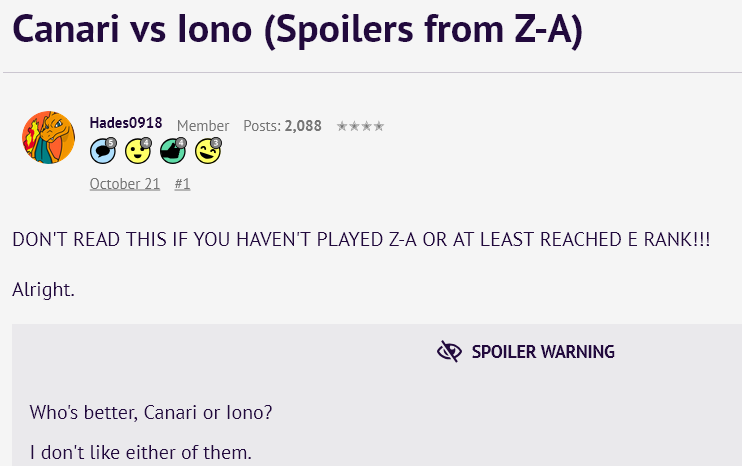Click the "Alright." paragraph text

tap(43, 290)
